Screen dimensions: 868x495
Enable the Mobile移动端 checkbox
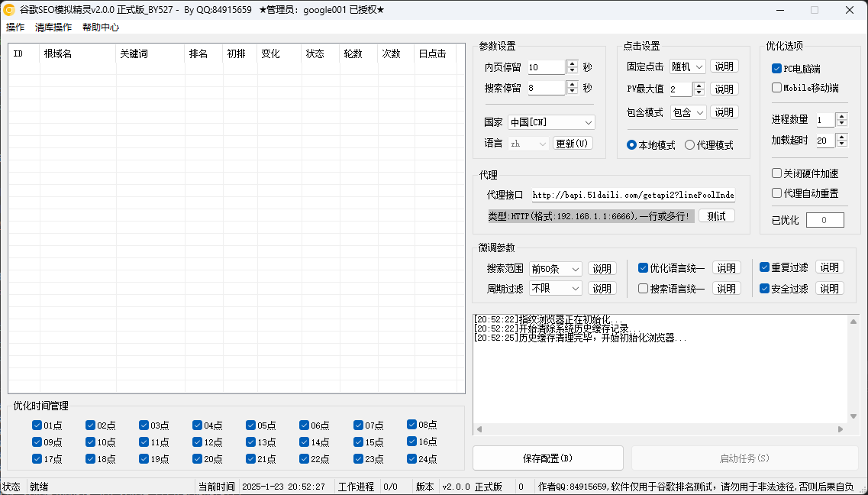click(775, 86)
